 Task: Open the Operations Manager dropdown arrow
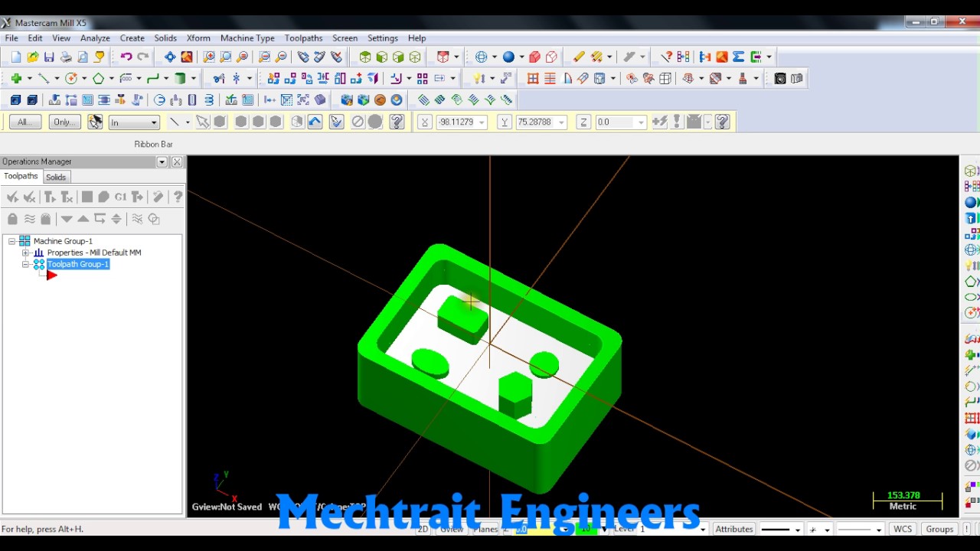pos(162,161)
